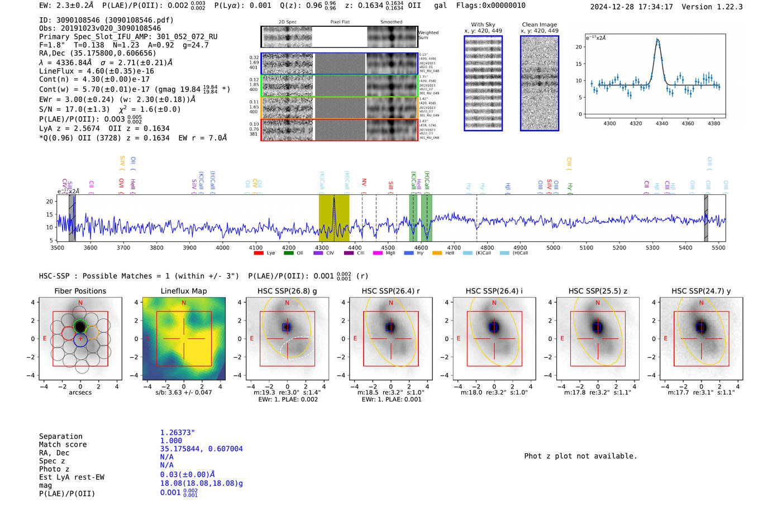Click the Primary Spec_Slot_IFU_AMP line
782x532 pixels.
click(128, 37)
